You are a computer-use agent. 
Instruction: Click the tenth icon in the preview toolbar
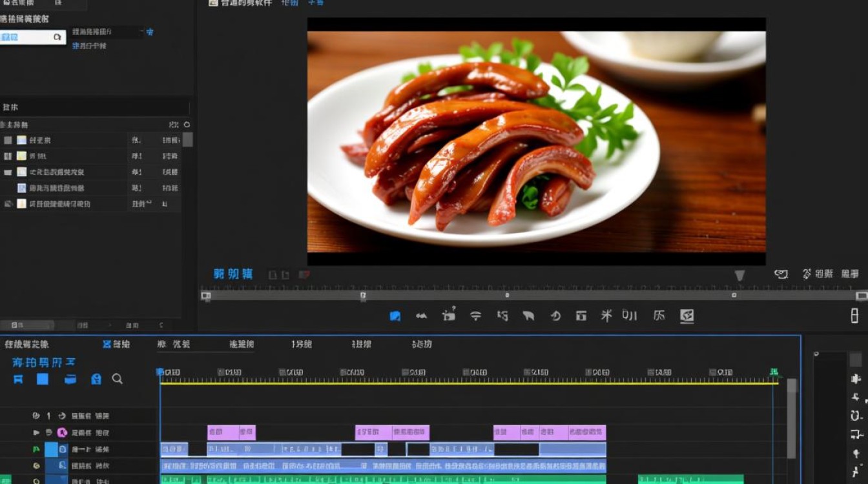click(x=630, y=316)
